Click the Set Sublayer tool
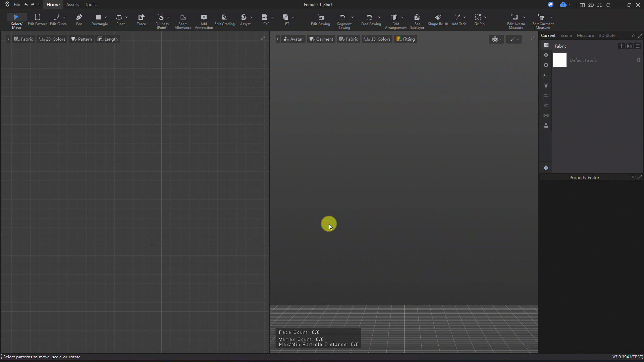Image resolution: width=644 pixels, height=362 pixels. (x=417, y=21)
